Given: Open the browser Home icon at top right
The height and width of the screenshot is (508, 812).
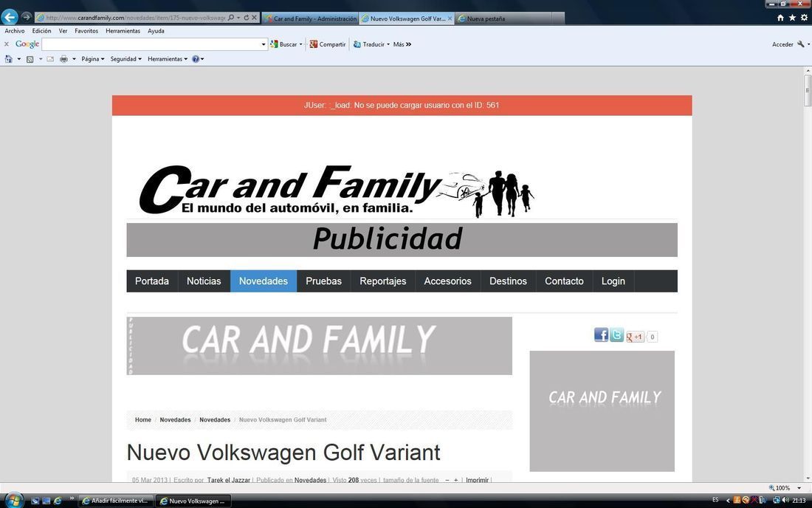Looking at the screenshot, I should [x=780, y=18].
